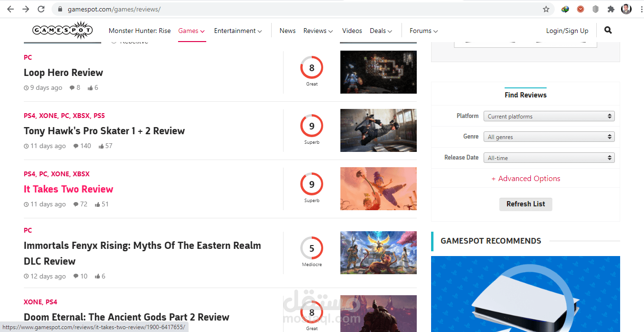Click Immortals Fenyx Rising comment bubble icon
This screenshot has width=644, height=332.
76,277
